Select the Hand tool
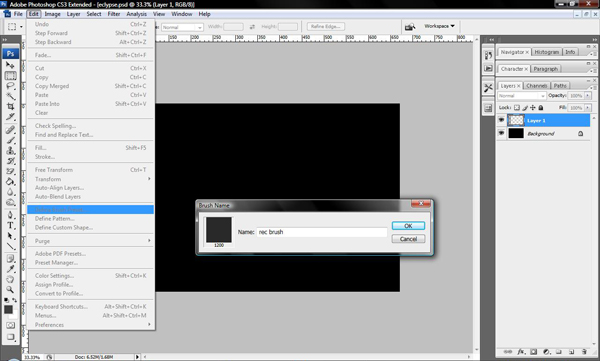Image resolution: width=600 pixels, height=361 pixels. [x=10, y=279]
